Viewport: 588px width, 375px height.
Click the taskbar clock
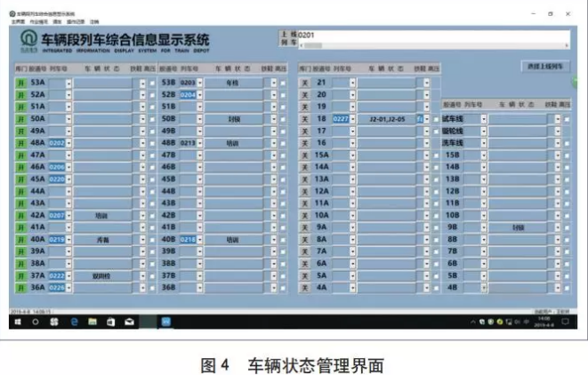pyautogui.click(x=544, y=322)
